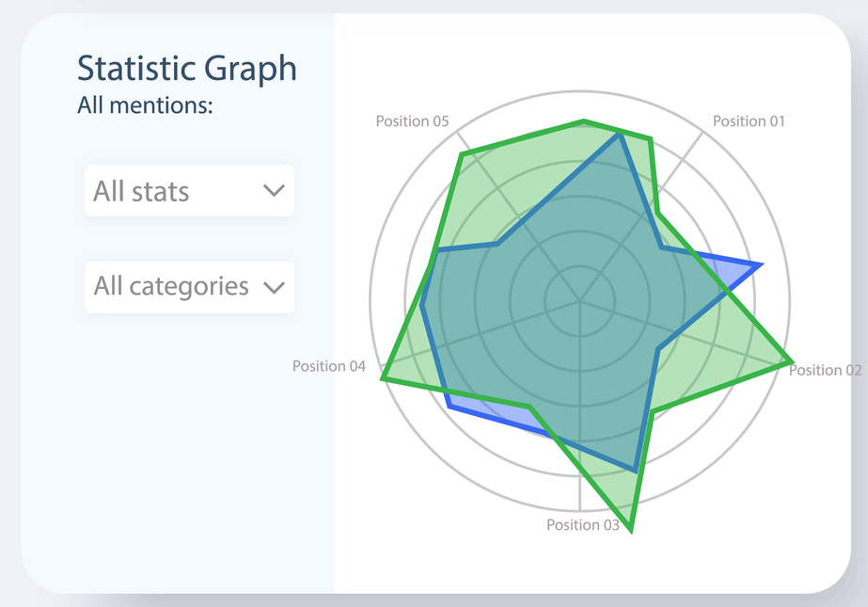Select the Position 02 axis label
The width and height of the screenshot is (868, 607).
pos(825,370)
